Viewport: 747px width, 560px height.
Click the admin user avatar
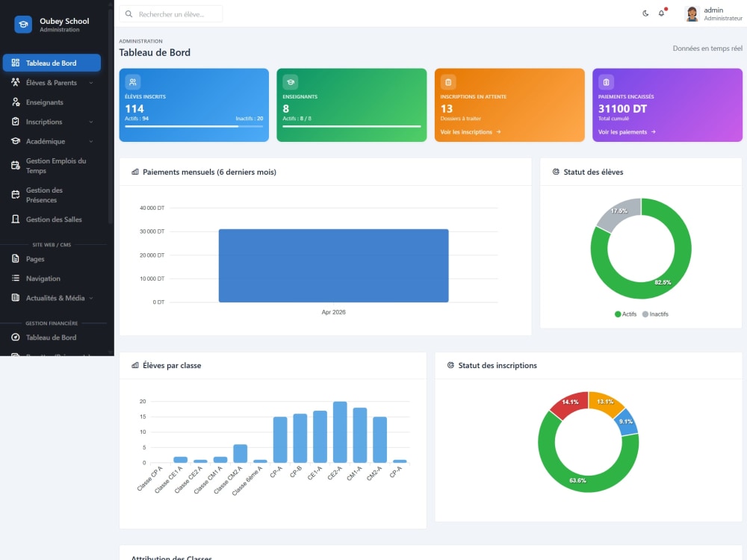pyautogui.click(x=692, y=13)
